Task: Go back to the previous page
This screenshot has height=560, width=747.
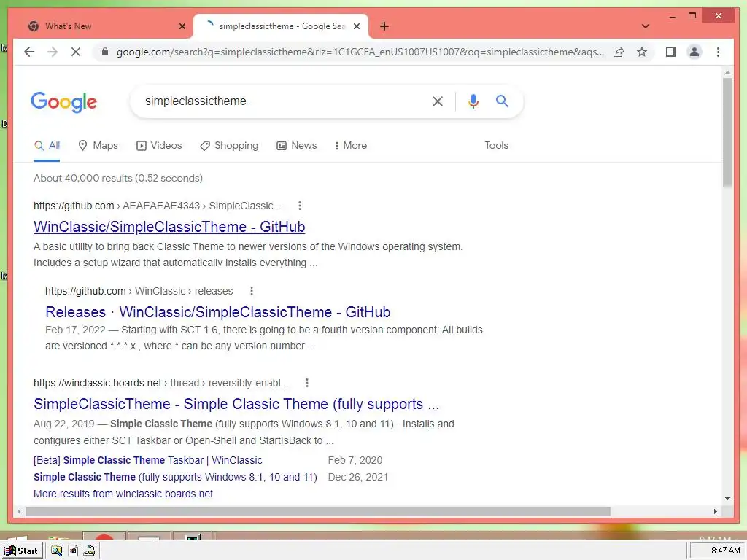Action: (x=29, y=52)
